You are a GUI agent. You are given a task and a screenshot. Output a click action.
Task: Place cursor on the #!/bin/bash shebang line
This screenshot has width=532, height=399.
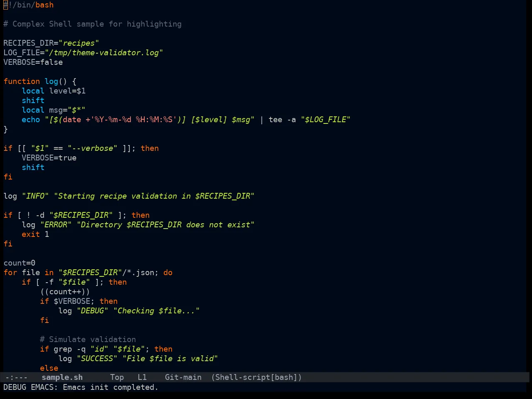[x=28, y=5]
